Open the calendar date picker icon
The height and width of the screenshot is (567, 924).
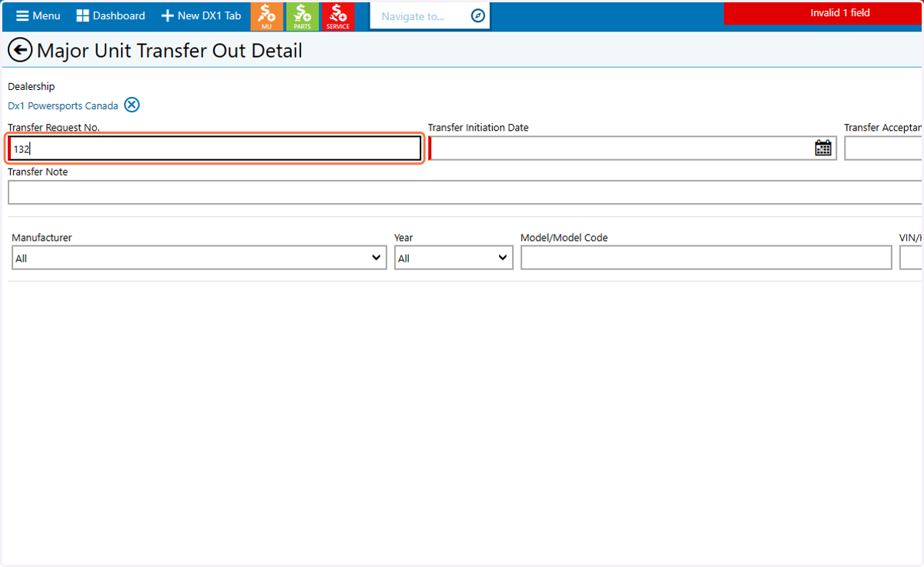823,148
